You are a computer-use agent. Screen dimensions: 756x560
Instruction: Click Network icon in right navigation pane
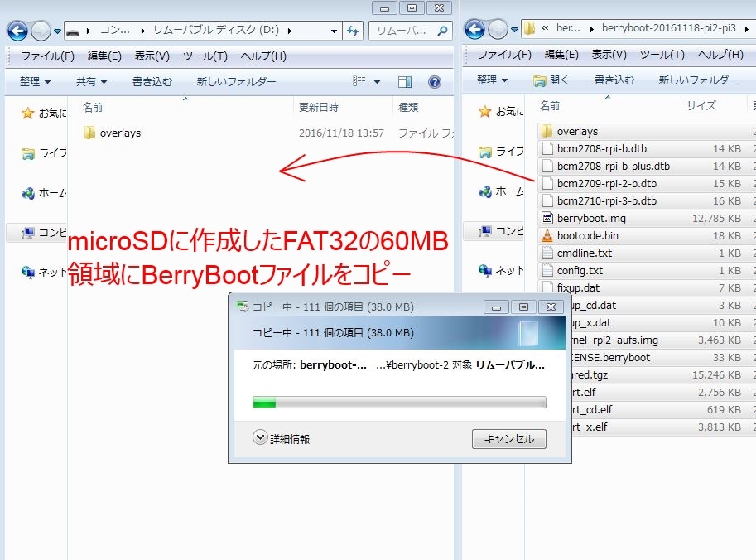[485, 270]
